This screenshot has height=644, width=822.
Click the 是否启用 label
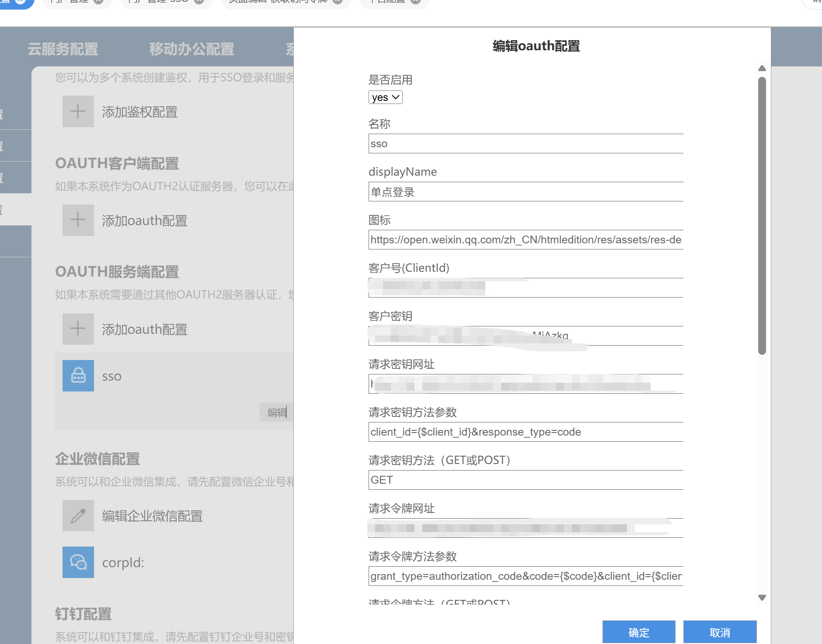click(390, 80)
